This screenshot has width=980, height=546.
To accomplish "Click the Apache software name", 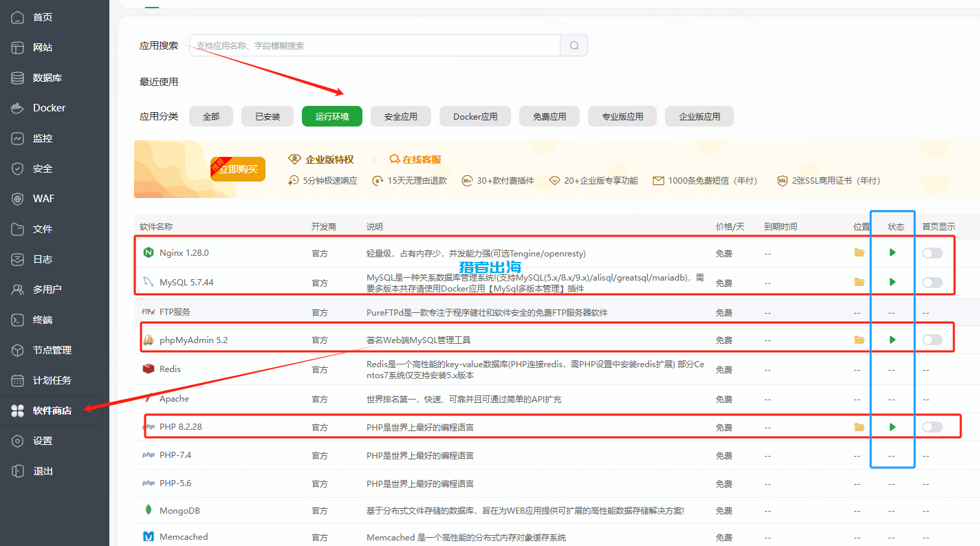I will pos(174,398).
